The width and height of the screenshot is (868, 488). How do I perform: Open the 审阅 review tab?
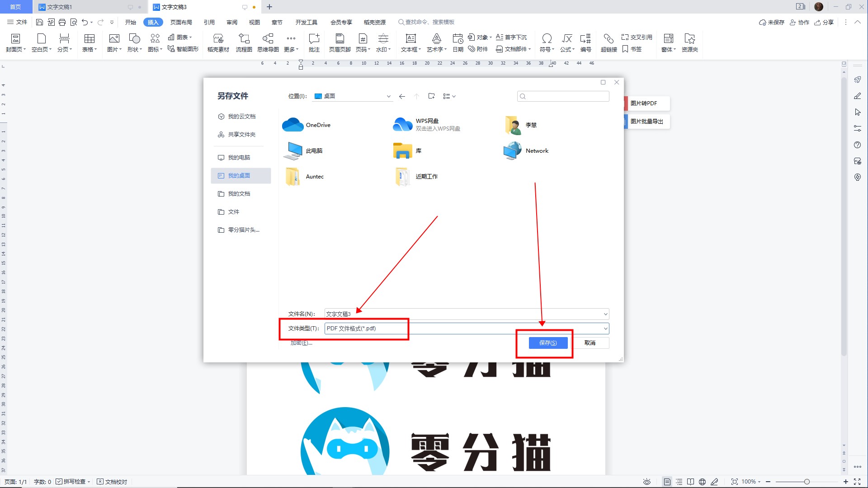232,22
